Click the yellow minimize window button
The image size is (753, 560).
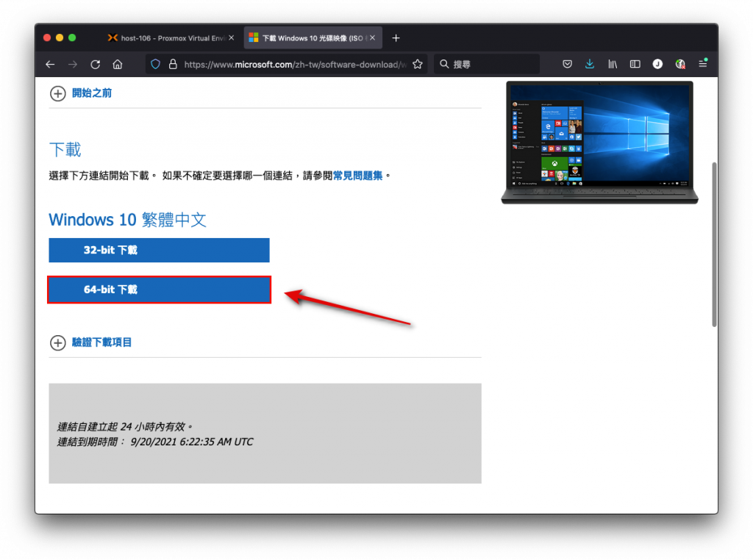point(60,38)
